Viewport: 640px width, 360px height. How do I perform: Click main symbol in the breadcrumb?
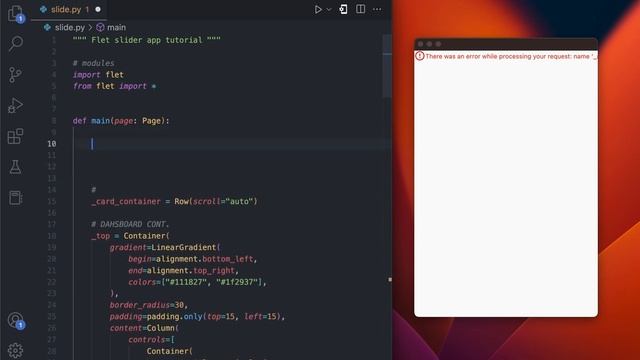[116, 27]
